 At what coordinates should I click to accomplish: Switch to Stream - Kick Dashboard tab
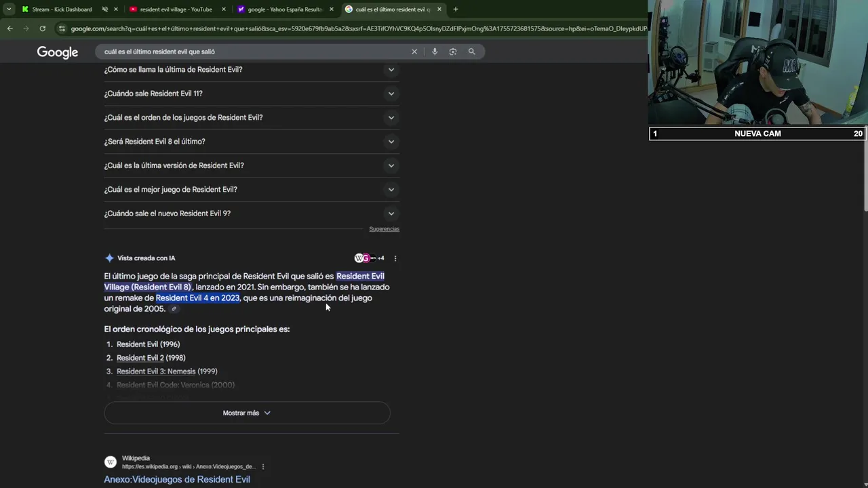62,9
